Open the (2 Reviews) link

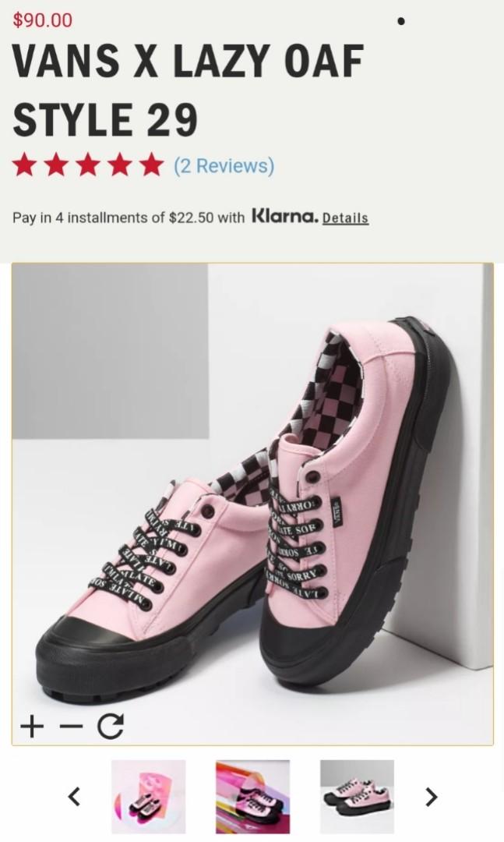(224, 165)
